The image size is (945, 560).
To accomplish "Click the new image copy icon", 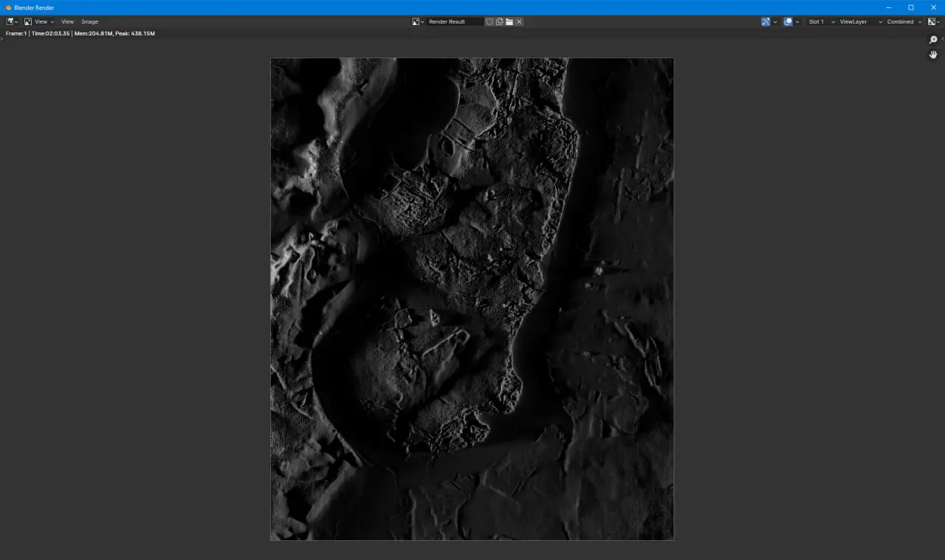I will pos(500,21).
